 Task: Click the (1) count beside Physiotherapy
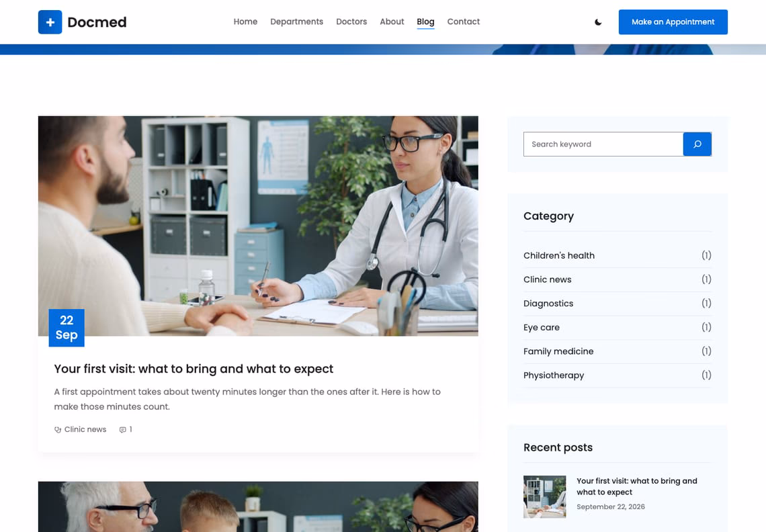[706, 375]
